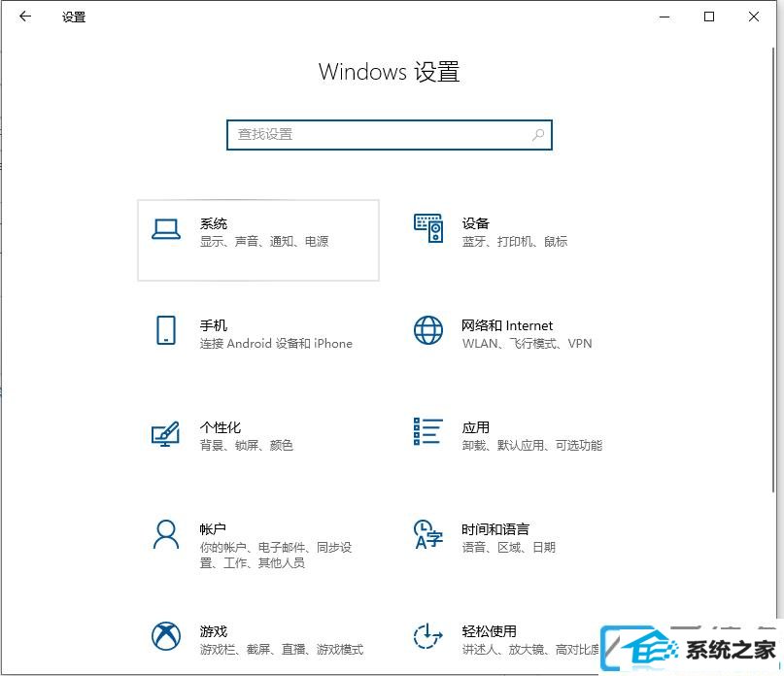
Task: Click 显示、声音、通知、电源 description
Action: tap(264, 242)
